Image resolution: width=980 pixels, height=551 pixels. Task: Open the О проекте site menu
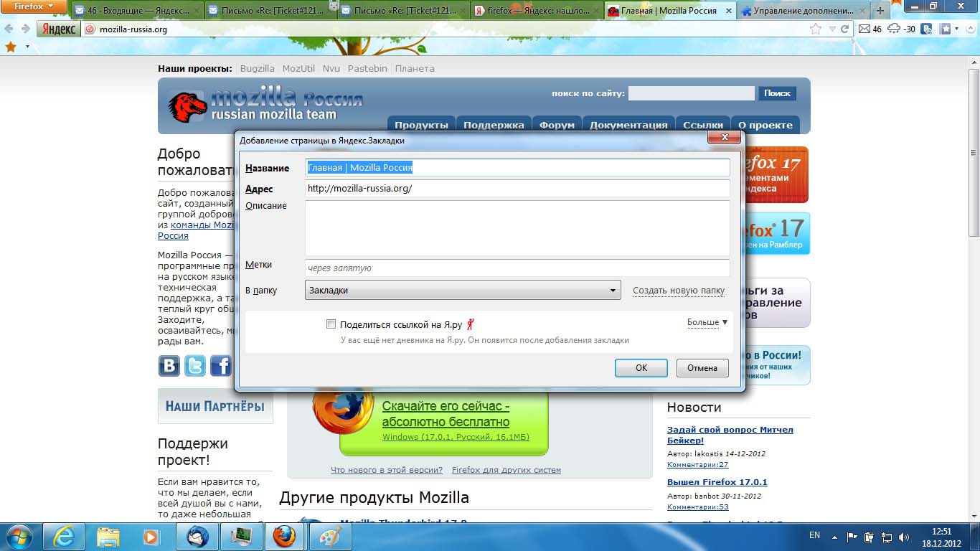tap(765, 125)
